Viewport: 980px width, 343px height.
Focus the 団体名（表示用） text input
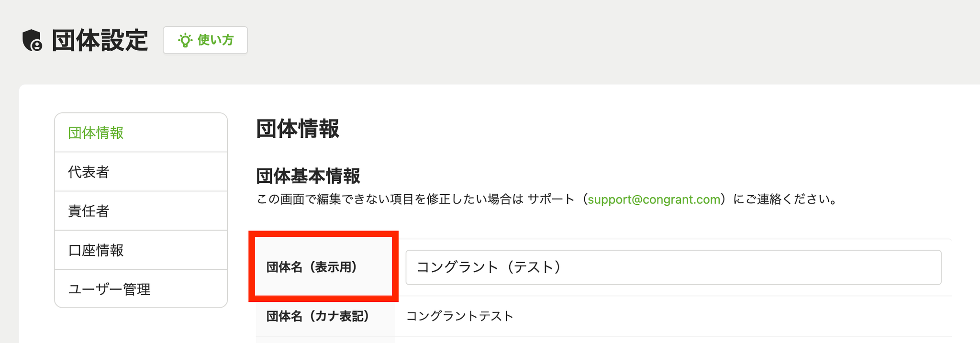pyautogui.click(x=673, y=267)
